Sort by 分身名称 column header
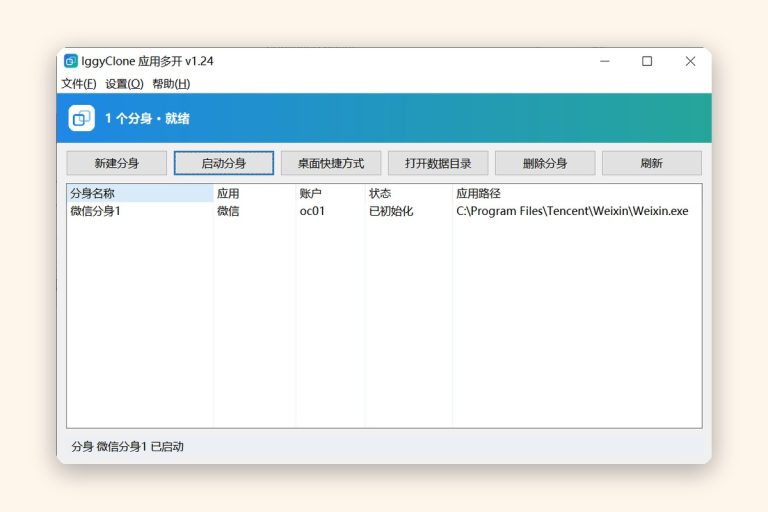This screenshot has width=768, height=512. click(x=140, y=193)
